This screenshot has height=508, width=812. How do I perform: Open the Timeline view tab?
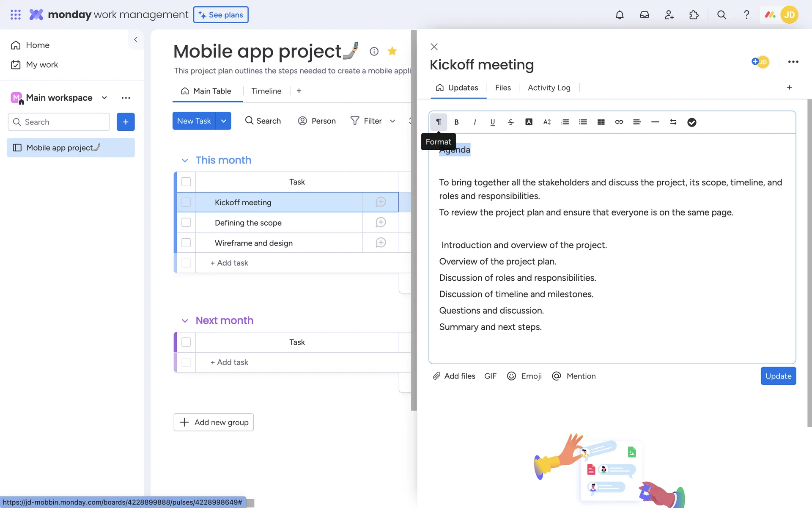pos(266,91)
